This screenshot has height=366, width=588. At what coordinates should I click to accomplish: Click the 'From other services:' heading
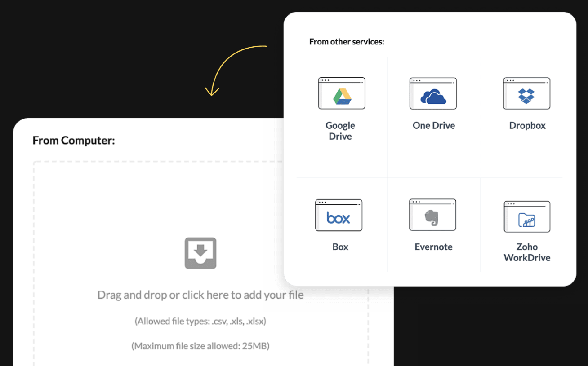pyautogui.click(x=347, y=42)
